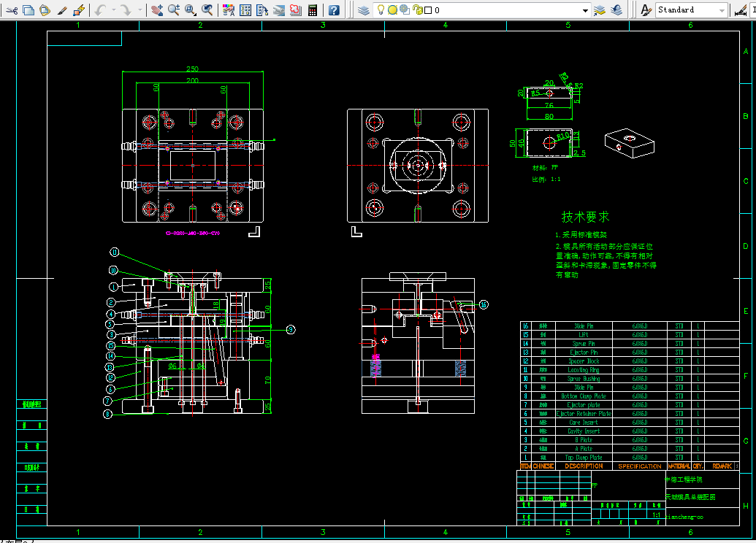Open the Block Editor lightning icon
The height and width of the screenshot is (543, 756).
(79, 9)
